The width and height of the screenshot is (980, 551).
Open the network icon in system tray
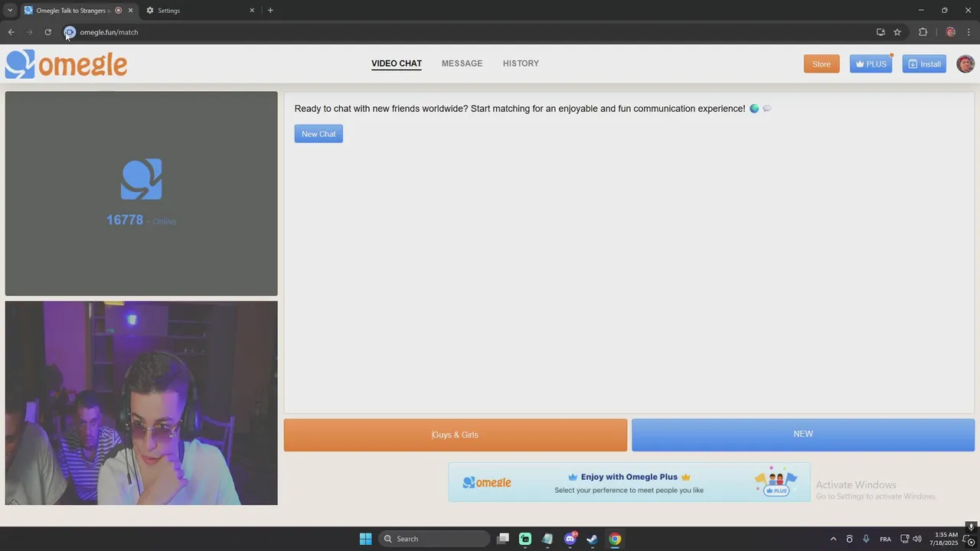pos(904,539)
